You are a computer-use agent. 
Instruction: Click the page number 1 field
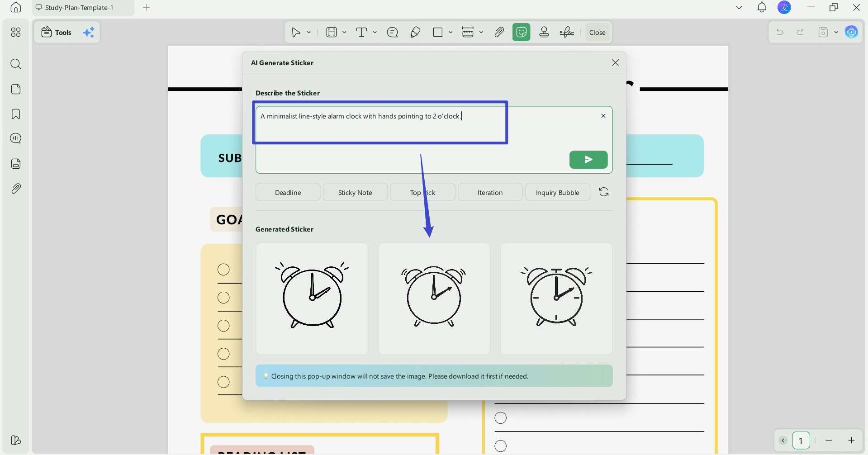801,441
